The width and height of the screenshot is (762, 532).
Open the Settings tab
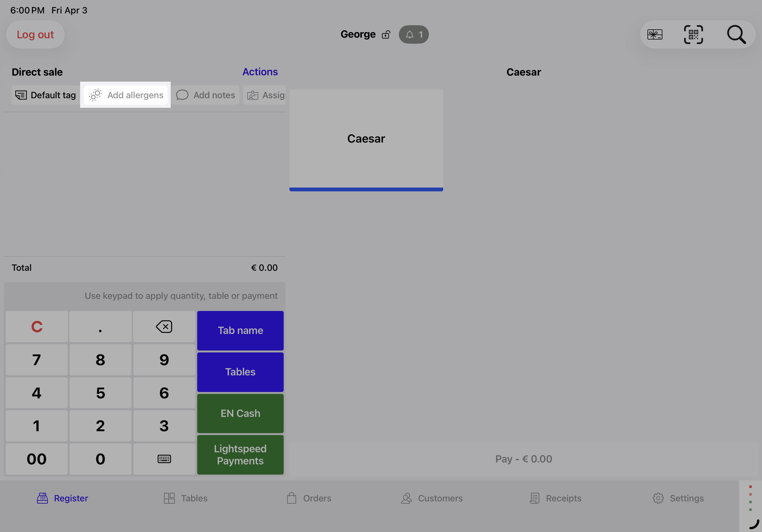pyautogui.click(x=678, y=498)
